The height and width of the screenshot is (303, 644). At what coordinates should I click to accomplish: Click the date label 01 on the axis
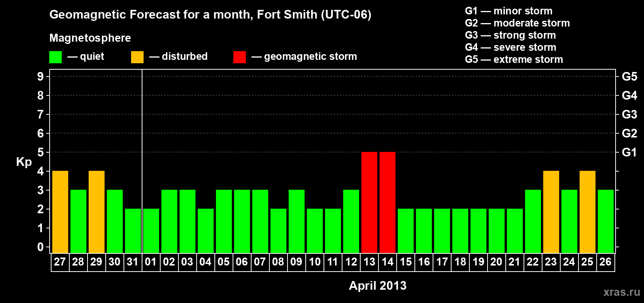[x=151, y=262]
